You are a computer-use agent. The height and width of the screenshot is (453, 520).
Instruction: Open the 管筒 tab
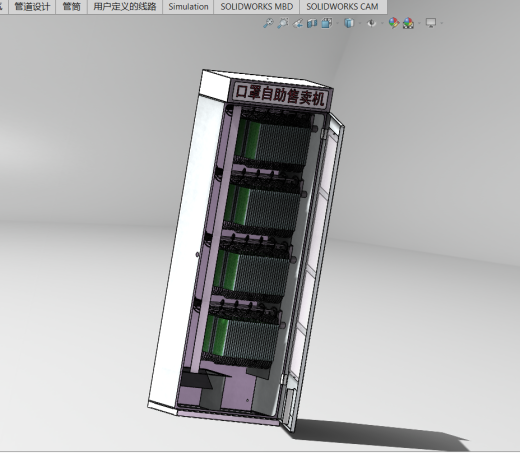[71, 7]
